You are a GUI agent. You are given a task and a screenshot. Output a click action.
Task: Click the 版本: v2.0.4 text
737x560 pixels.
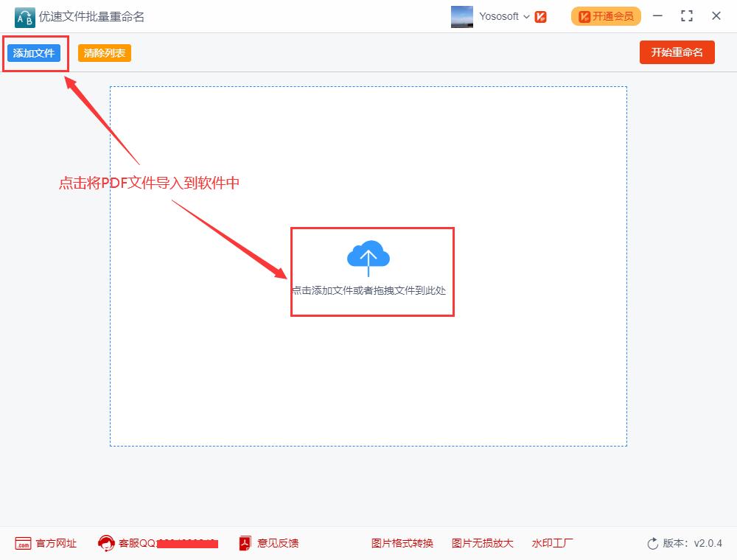pyautogui.click(x=692, y=543)
